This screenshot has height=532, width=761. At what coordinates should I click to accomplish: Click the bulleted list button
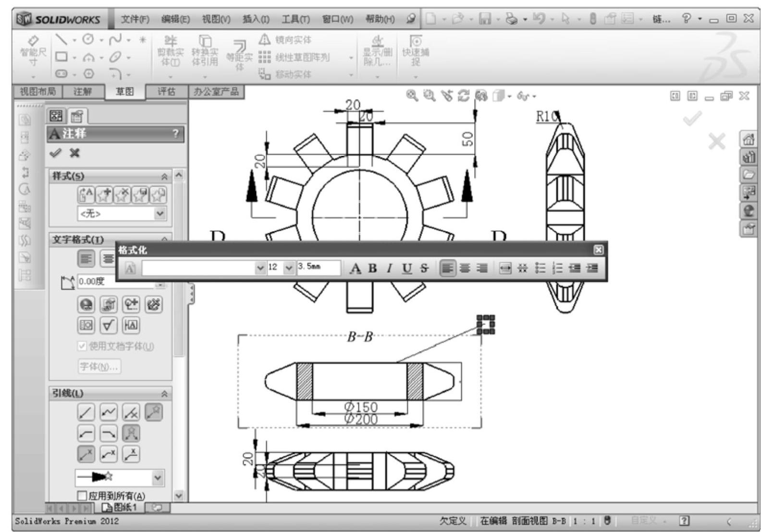[x=540, y=268]
